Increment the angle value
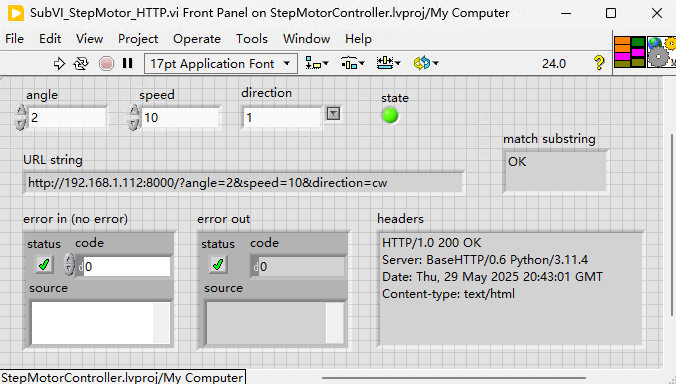Image resolution: width=676 pixels, height=384 pixels. [20, 111]
